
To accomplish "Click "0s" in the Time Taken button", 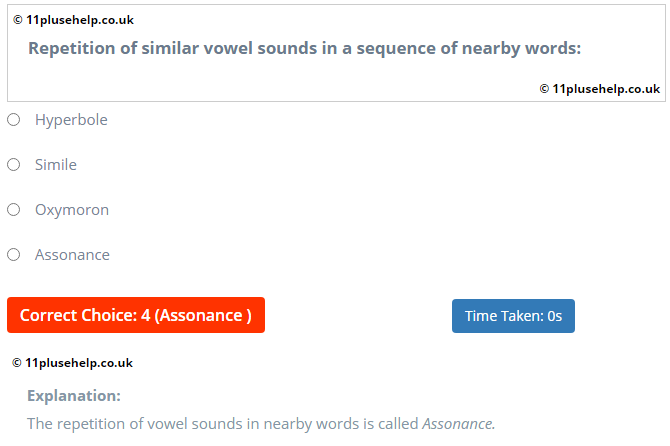I will click(555, 316).
